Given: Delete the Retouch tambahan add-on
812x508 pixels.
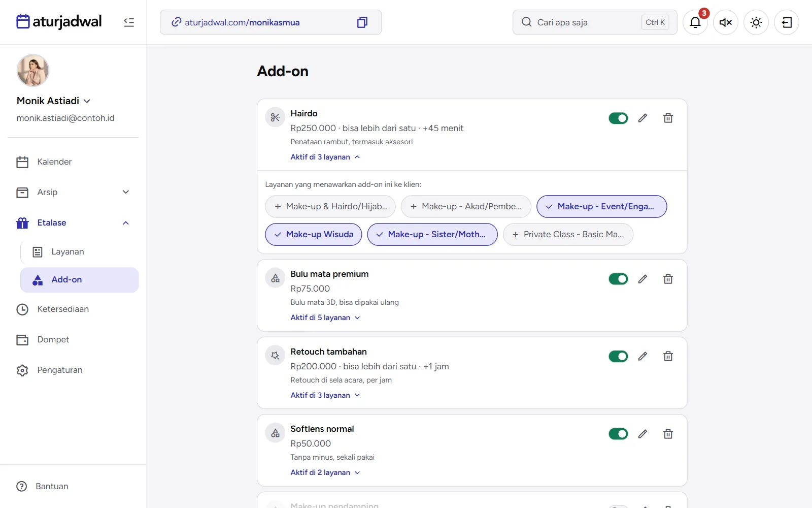Looking at the screenshot, I should click(x=668, y=356).
